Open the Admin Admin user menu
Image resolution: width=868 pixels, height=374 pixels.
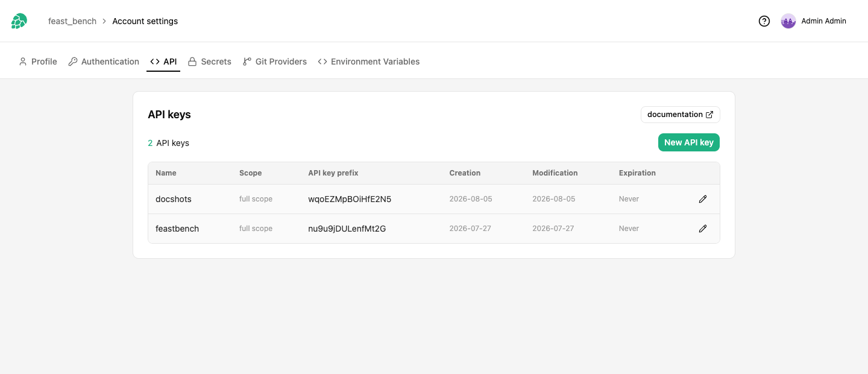tap(814, 21)
